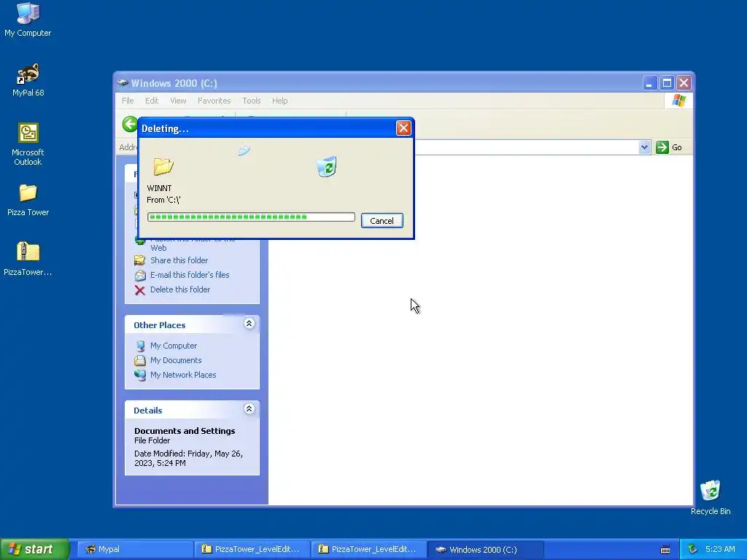Click the 5:23 AM clock
The width and height of the screenshot is (747, 560).
tap(720, 549)
